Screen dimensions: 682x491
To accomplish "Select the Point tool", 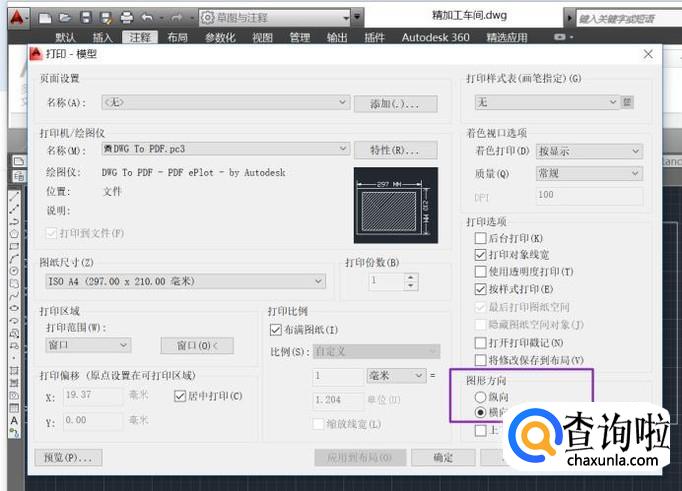I will click(14, 358).
